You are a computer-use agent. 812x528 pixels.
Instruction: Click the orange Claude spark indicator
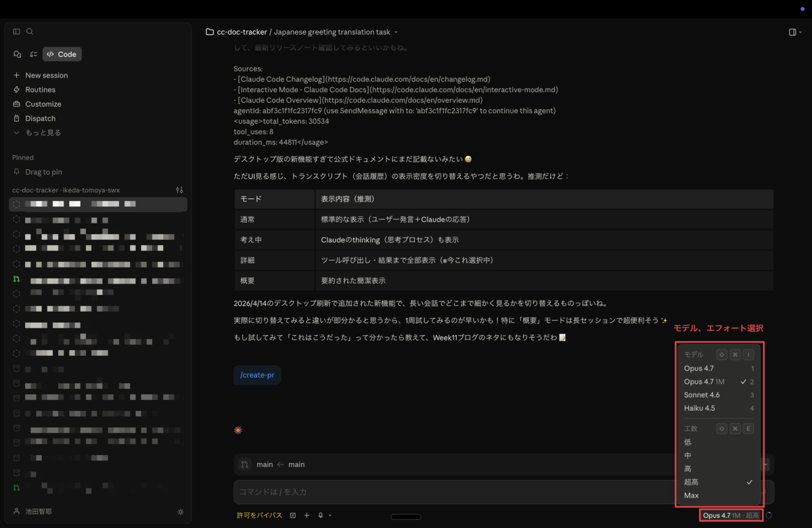pos(238,431)
